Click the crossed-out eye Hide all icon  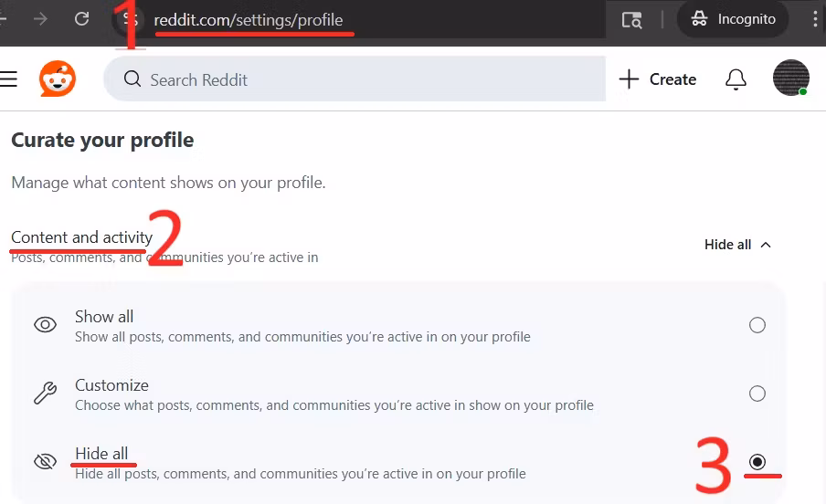click(x=46, y=462)
